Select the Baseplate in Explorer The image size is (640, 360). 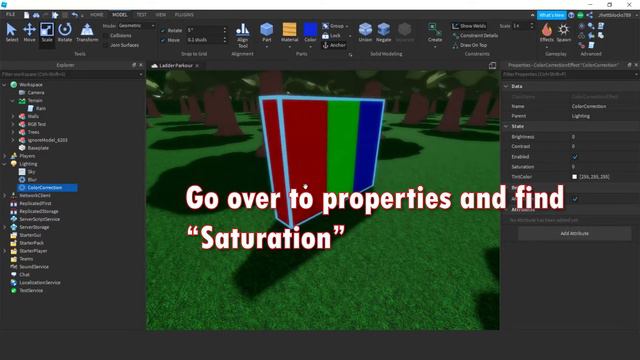click(x=34, y=148)
